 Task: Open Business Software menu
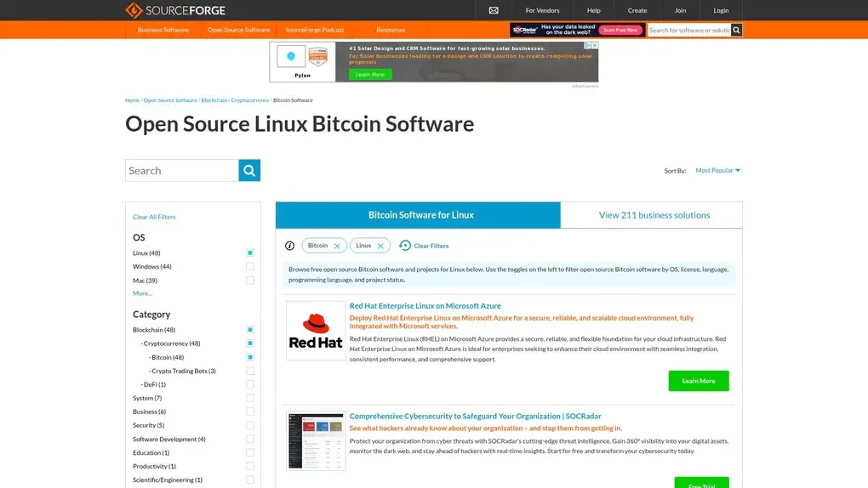point(163,30)
